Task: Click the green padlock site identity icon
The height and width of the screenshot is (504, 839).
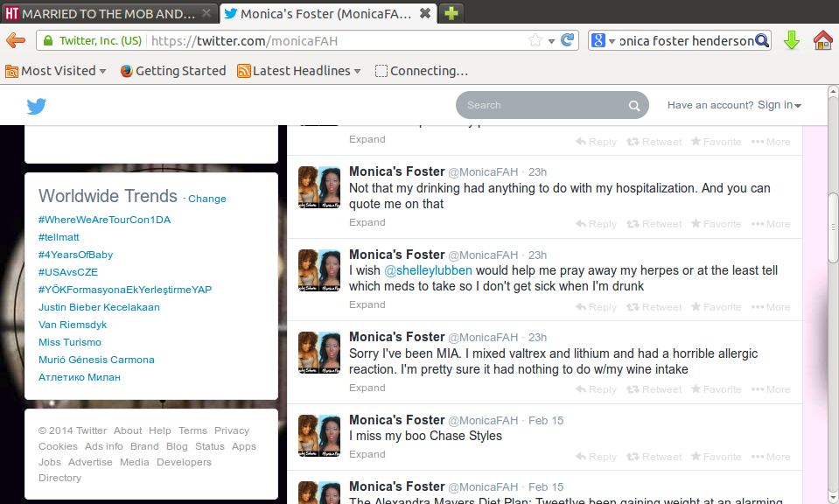Action: 48,40
